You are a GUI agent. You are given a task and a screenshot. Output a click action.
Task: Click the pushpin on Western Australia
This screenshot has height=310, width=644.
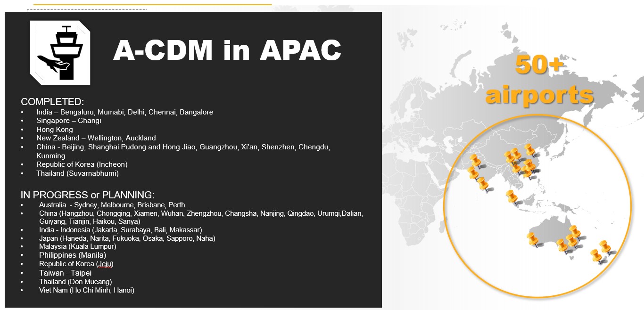533,239
